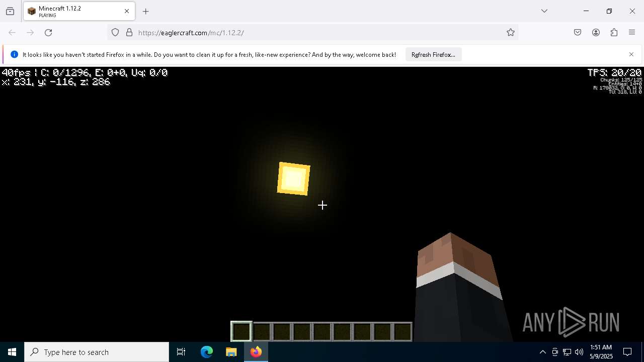Click the Type here to search box

97,352
